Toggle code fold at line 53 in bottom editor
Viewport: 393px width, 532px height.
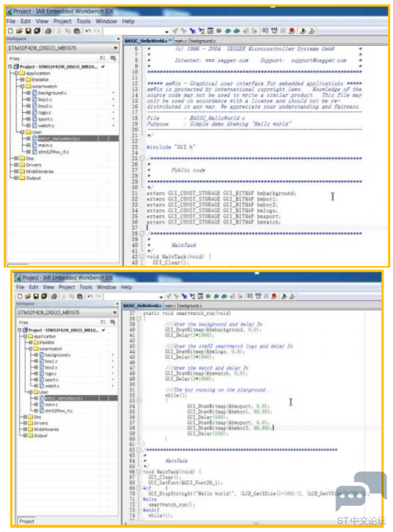(x=139, y=401)
